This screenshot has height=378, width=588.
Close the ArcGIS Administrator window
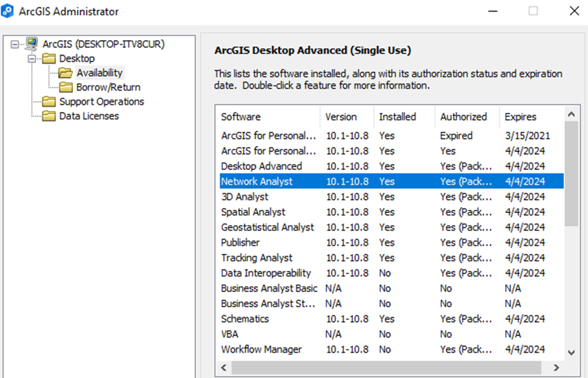point(574,11)
